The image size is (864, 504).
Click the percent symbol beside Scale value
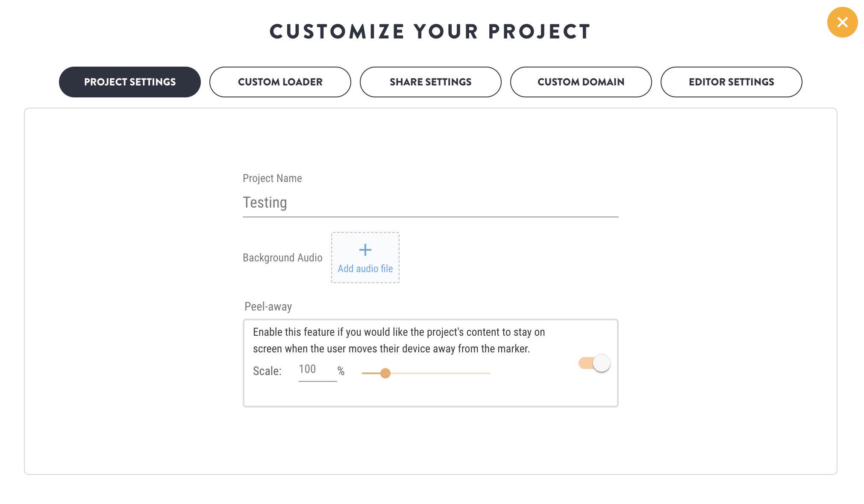tap(341, 371)
